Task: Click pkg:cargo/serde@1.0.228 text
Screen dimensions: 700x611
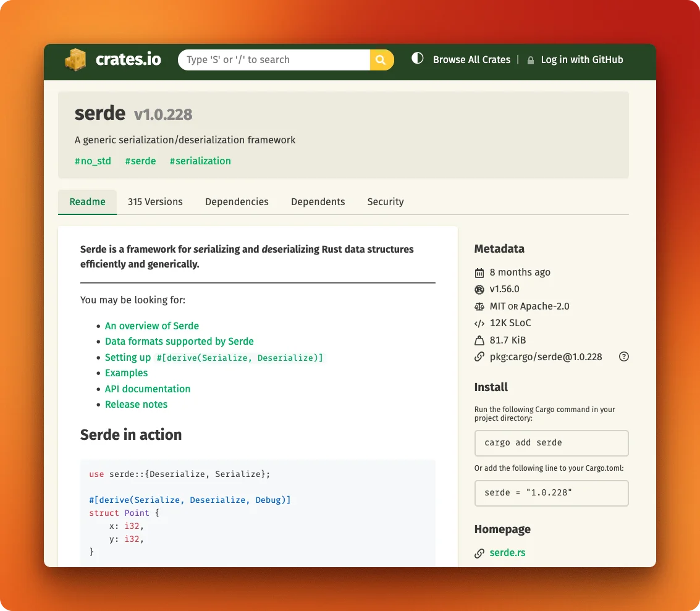Action: [x=546, y=357]
